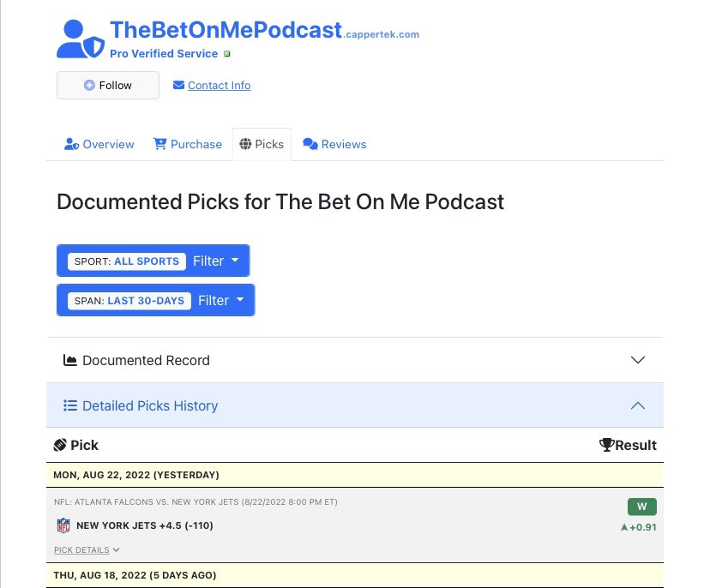Open the Sport filter dropdown

(153, 261)
